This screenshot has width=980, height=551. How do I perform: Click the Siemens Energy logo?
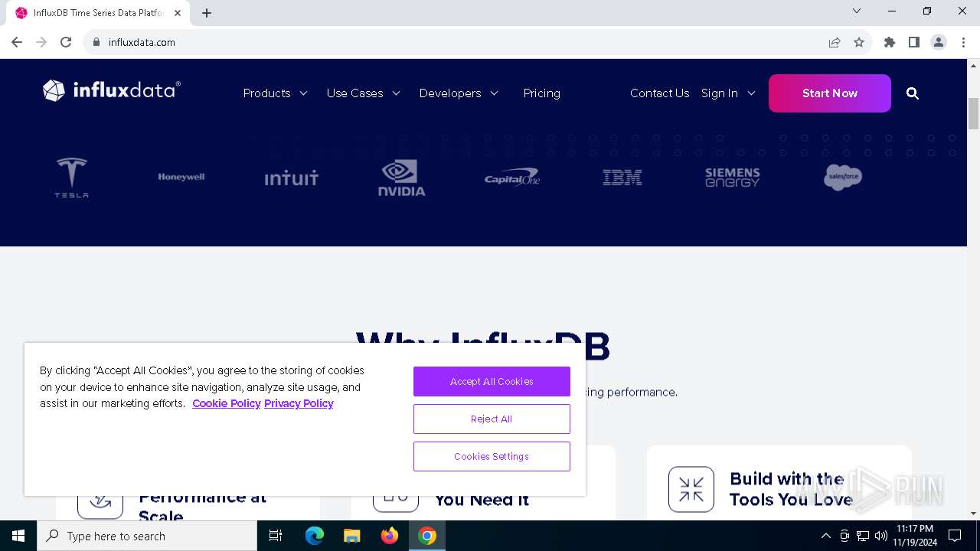[x=732, y=178]
